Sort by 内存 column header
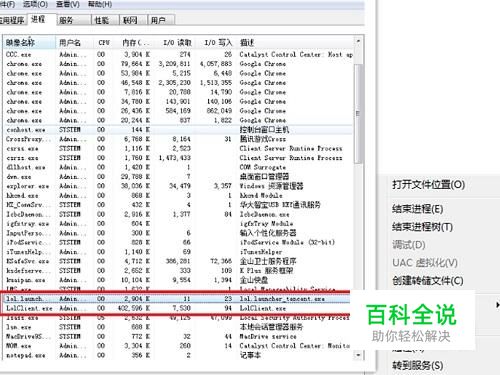 (136, 43)
